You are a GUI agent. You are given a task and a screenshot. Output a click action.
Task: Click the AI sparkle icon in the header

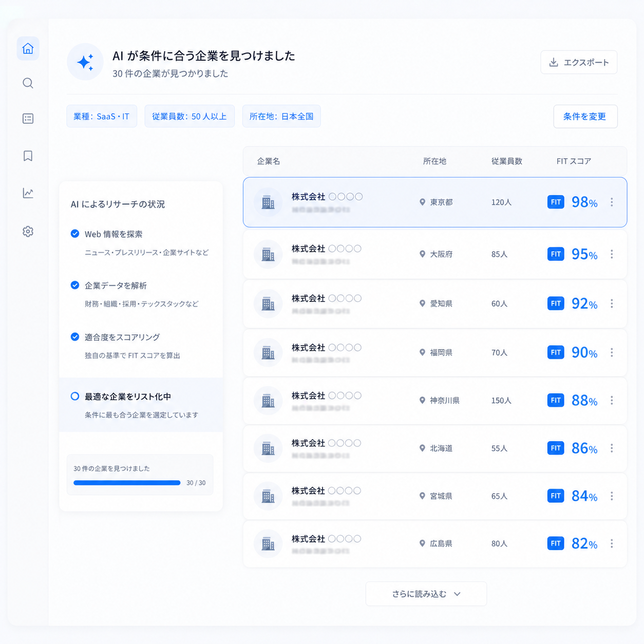coord(85,62)
